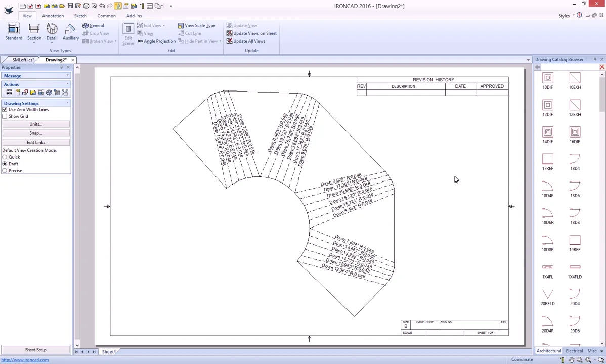Toggle Use Zero Width Lines checkbox
606x364 pixels.
point(5,110)
